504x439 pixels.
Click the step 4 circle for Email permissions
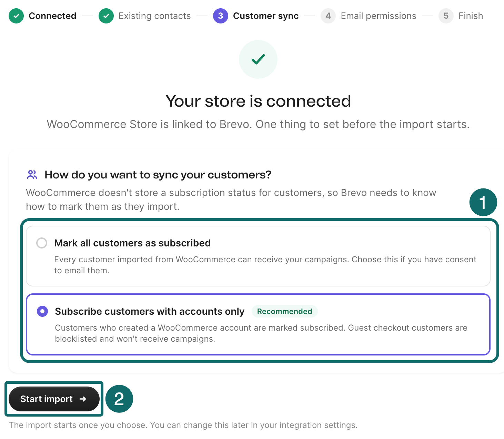pos(328,16)
